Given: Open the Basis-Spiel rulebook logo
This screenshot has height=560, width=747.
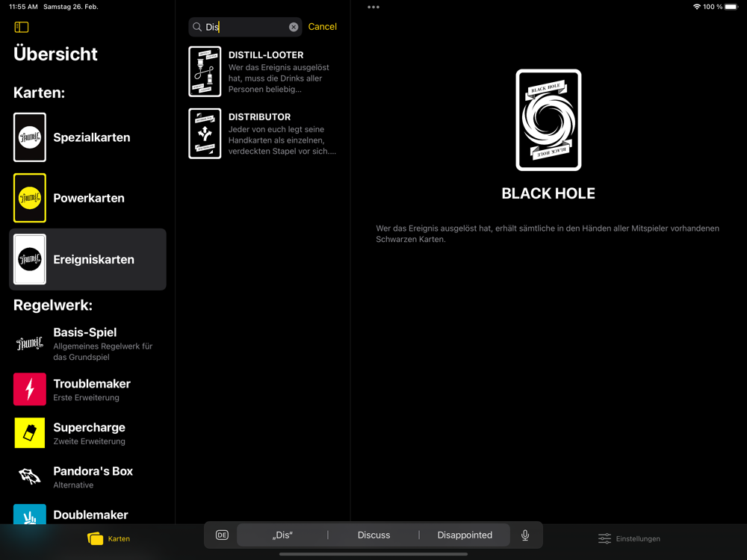Looking at the screenshot, I should [x=30, y=343].
